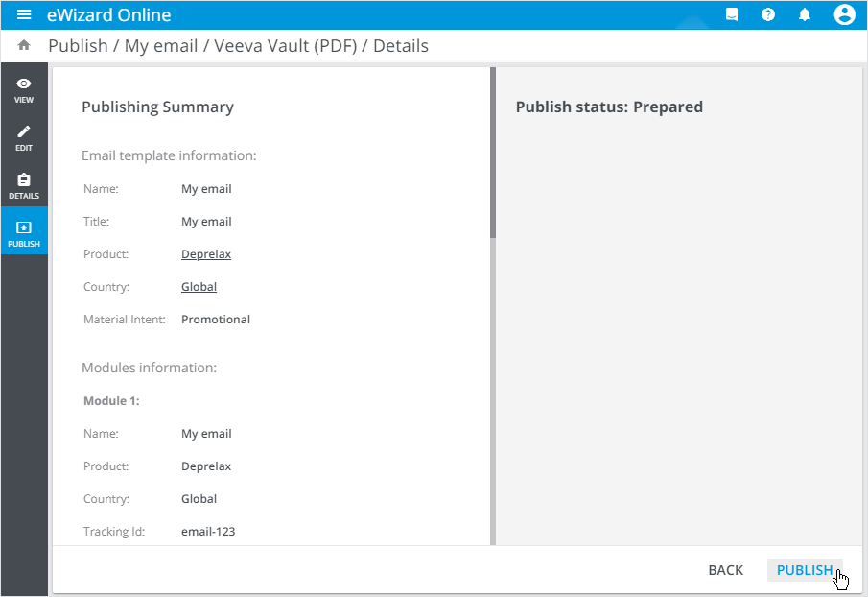Viewport: 868px width, 597px height.
Task: Open the Deprelax product link
Action: pyautogui.click(x=206, y=254)
